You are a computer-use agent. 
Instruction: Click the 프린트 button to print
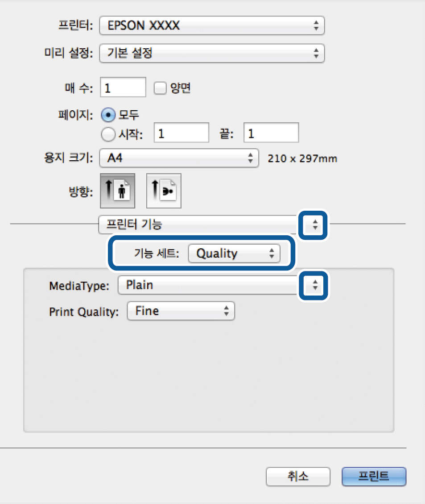[373, 476]
